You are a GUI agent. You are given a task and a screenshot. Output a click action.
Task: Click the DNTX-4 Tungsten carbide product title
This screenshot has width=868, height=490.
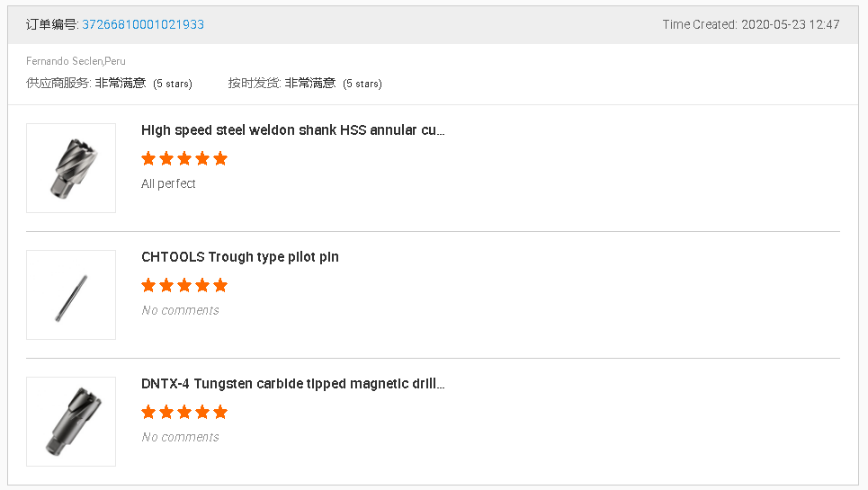[293, 384]
